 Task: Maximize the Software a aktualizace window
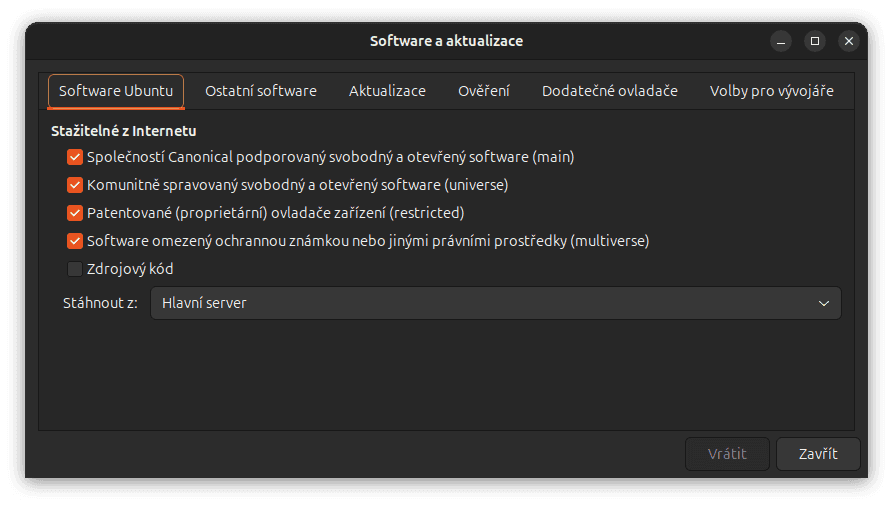pos(815,41)
